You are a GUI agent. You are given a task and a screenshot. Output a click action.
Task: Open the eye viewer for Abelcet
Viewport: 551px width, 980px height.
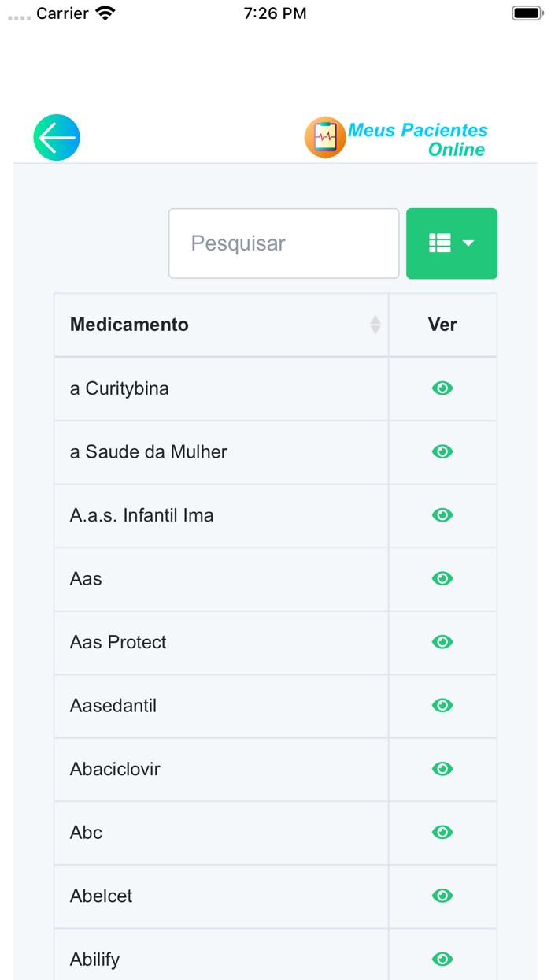click(442, 896)
